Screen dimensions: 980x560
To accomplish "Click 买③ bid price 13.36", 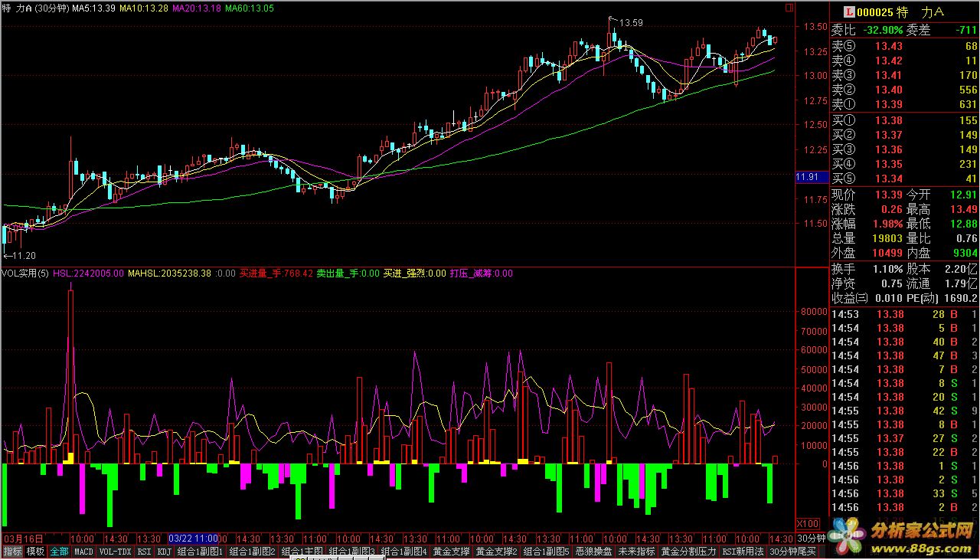I will pos(889,149).
